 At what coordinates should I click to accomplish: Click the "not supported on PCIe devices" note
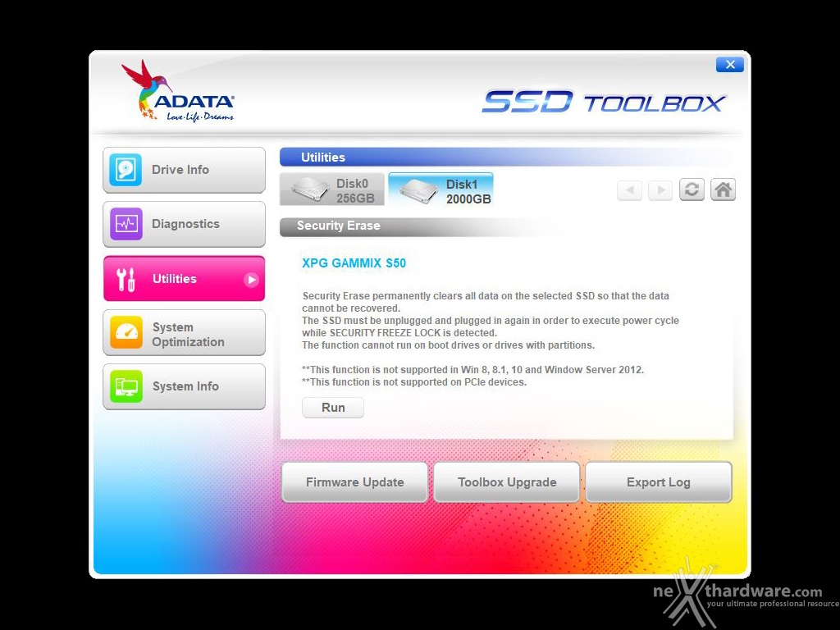pos(414,382)
